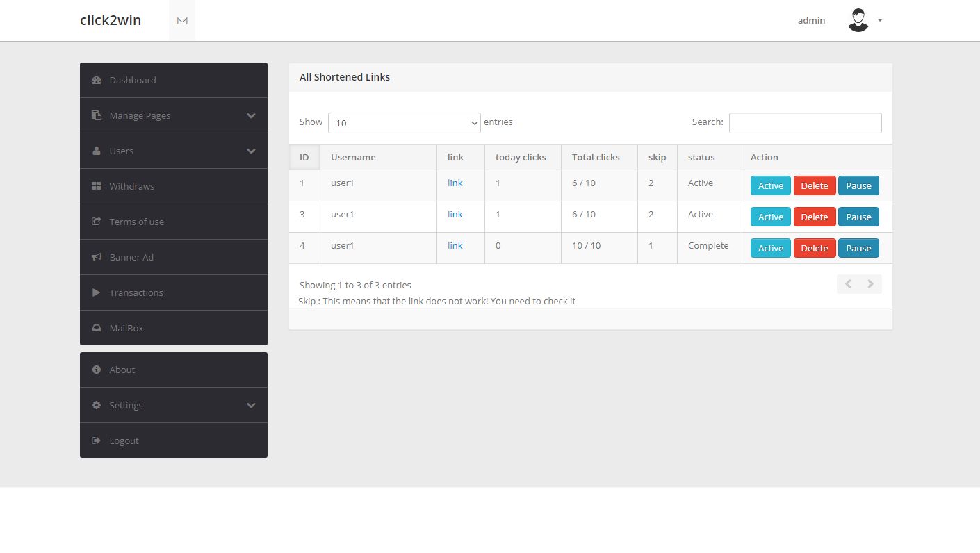The width and height of the screenshot is (980, 553).
Task: Sort by Total clicks column header
Action: (x=599, y=157)
